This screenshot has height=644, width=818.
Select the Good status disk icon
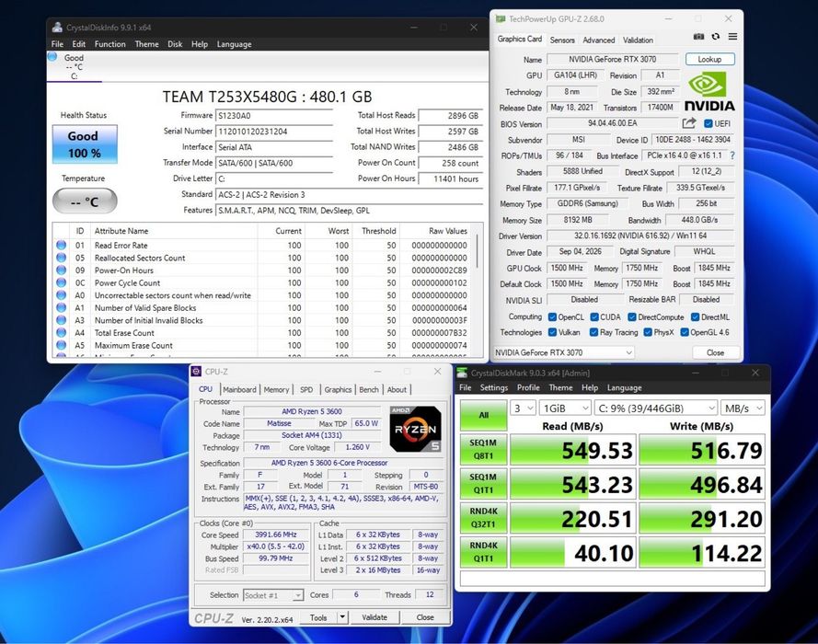pyautogui.click(x=52, y=56)
